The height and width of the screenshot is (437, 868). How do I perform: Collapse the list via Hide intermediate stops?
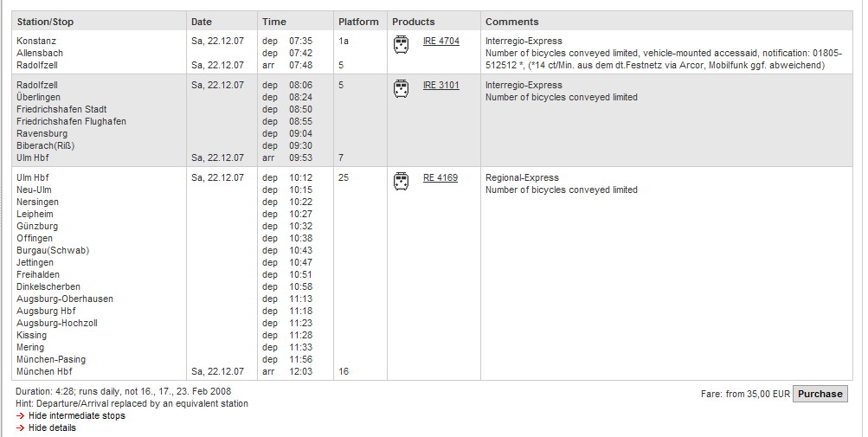pyautogui.click(x=77, y=416)
